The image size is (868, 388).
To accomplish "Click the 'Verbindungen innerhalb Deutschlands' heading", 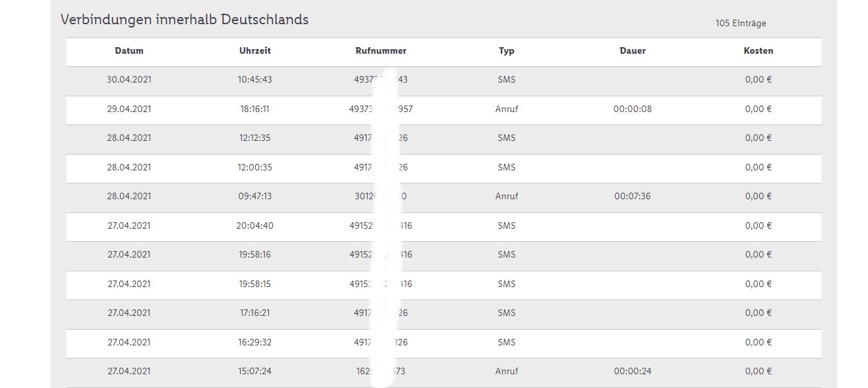I will [x=184, y=20].
